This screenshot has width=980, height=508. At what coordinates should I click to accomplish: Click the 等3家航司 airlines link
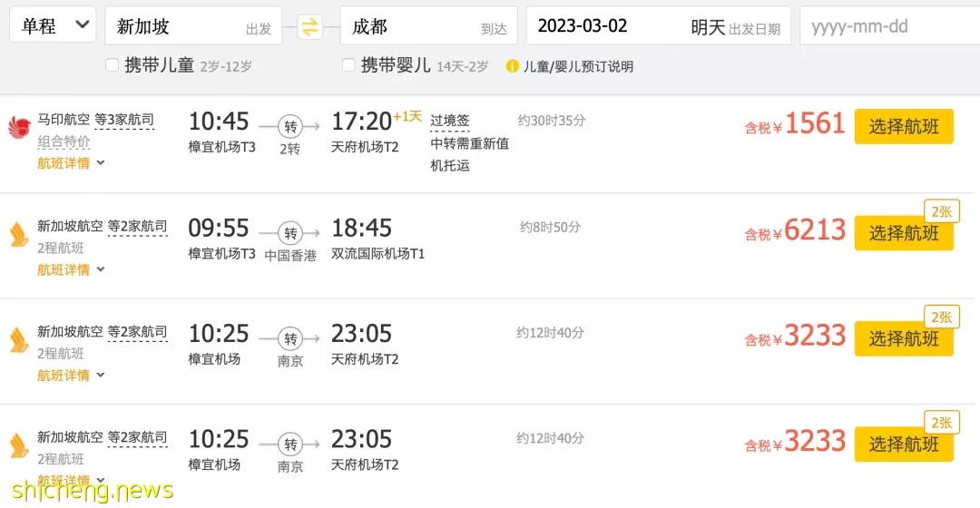[x=124, y=120]
